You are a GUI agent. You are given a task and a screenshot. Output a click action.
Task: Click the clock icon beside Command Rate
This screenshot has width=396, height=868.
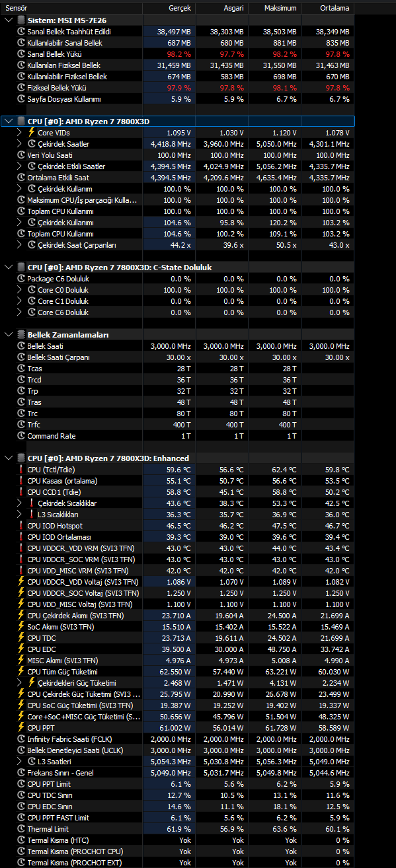click(x=20, y=436)
